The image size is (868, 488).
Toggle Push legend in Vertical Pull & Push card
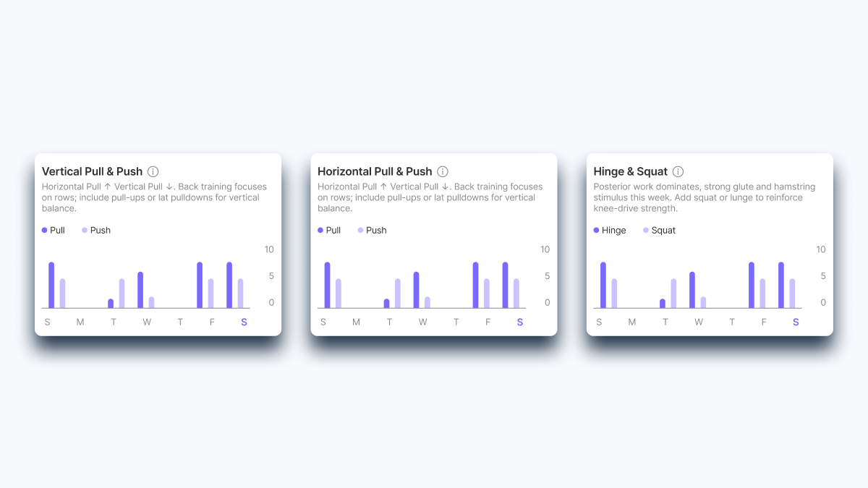coord(96,230)
